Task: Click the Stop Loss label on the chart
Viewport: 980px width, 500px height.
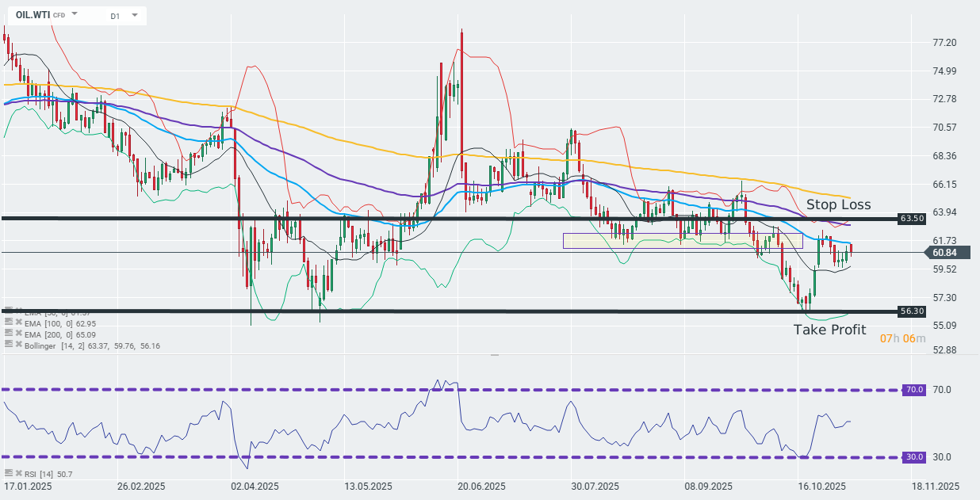Action: tap(838, 204)
